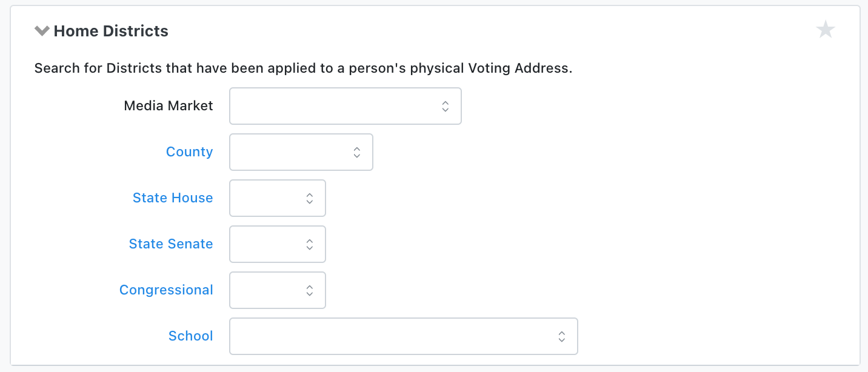
Task: Open the School dropdown
Action: click(403, 336)
